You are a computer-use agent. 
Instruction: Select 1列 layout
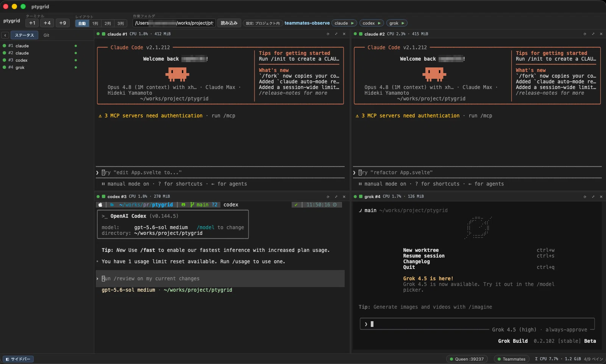(95, 23)
